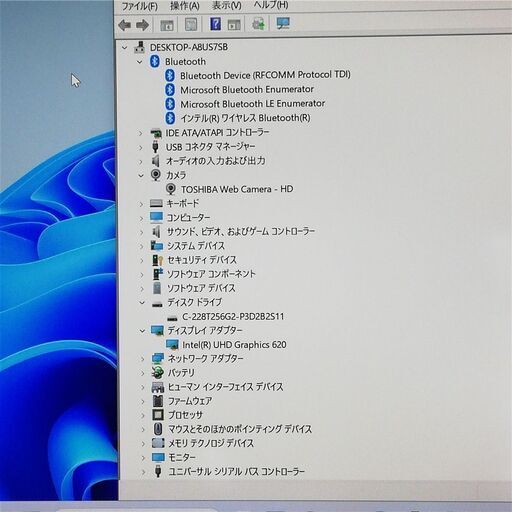Screen dimensions: 512x512
Task: Click the Back arrow toolbar icon
Action: (125, 25)
